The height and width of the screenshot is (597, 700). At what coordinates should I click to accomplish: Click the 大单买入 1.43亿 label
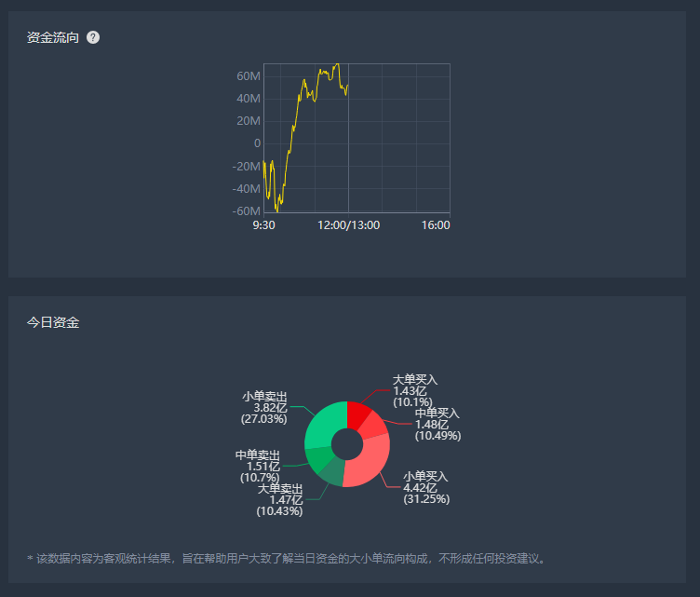415,391
